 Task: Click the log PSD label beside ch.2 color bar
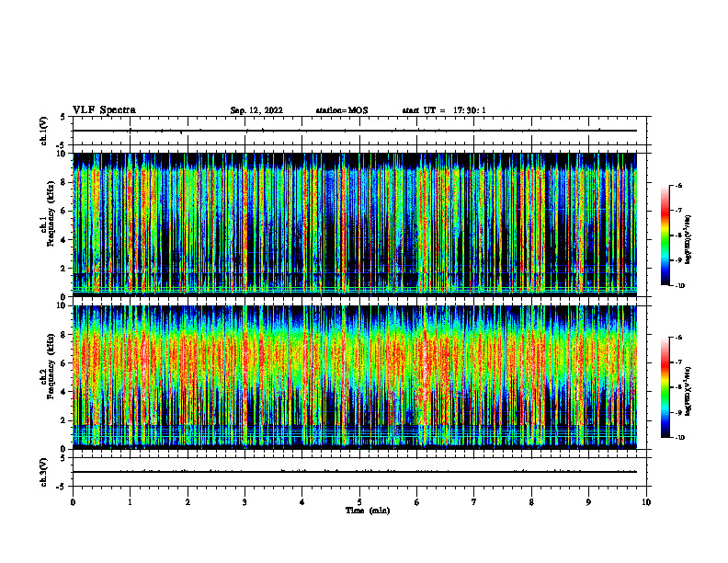pos(688,391)
